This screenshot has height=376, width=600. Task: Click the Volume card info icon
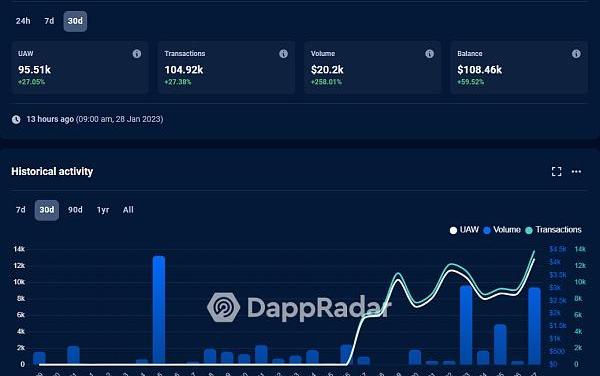(429, 54)
